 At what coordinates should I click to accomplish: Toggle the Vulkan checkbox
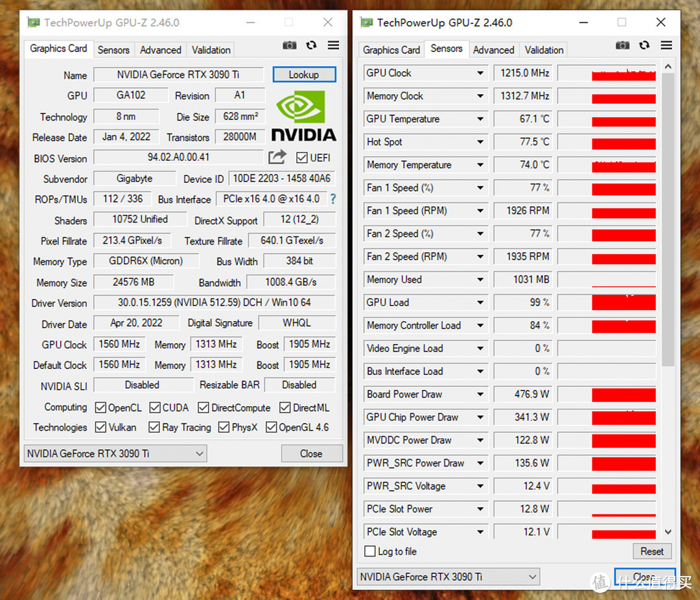tap(100, 427)
